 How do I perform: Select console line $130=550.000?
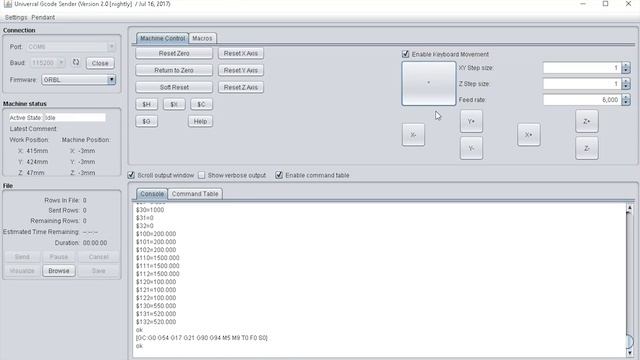coord(156,306)
